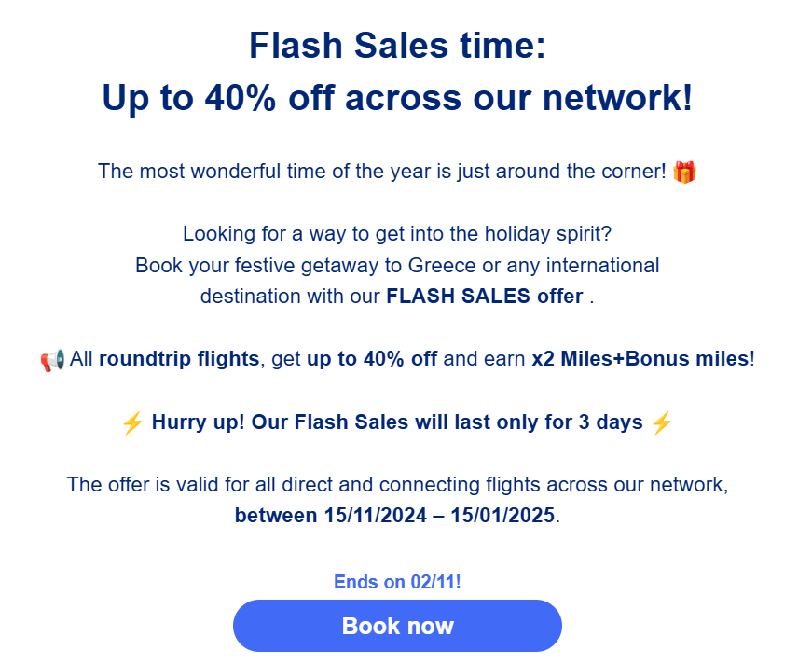The height and width of the screenshot is (664, 812).
Task: Select the x2 Miles+Bonus miles text
Action: tap(640, 359)
